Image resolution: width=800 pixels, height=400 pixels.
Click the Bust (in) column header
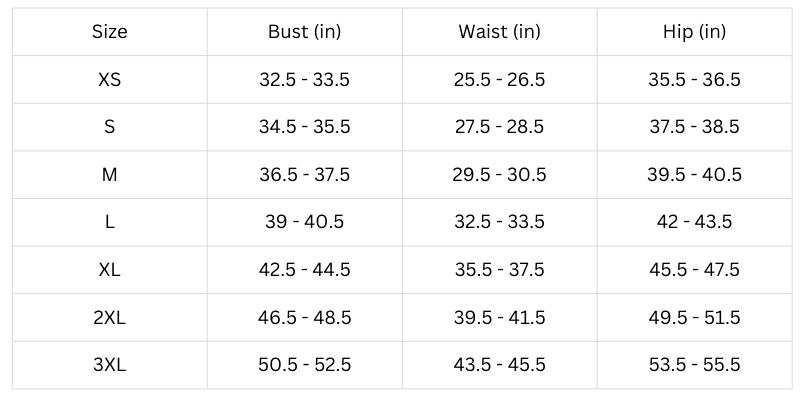(305, 32)
